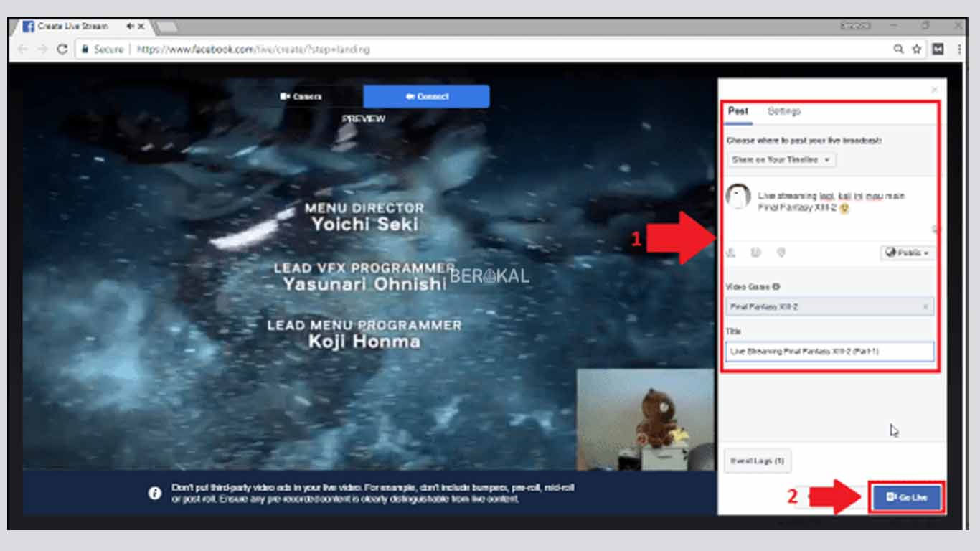
Task: Close the live stream side panel
Action: tap(934, 90)
